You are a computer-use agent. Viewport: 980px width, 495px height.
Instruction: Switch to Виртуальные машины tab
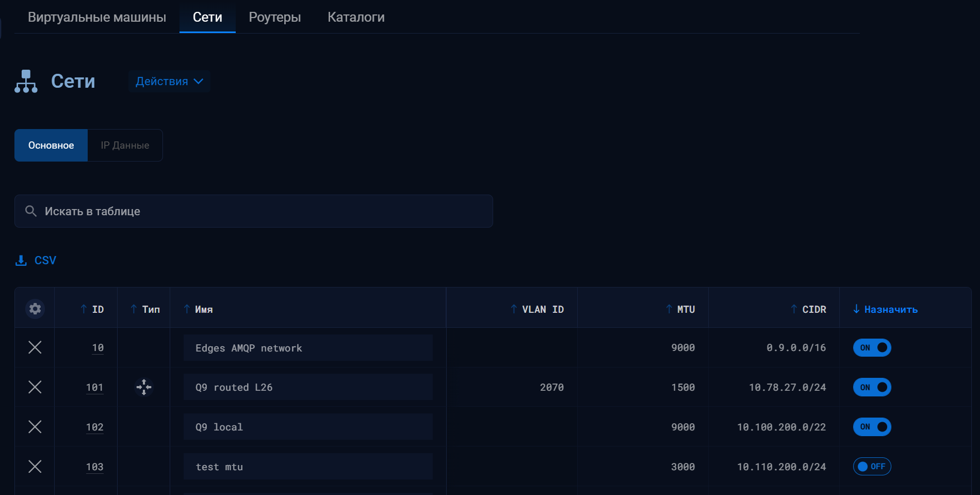97,17
